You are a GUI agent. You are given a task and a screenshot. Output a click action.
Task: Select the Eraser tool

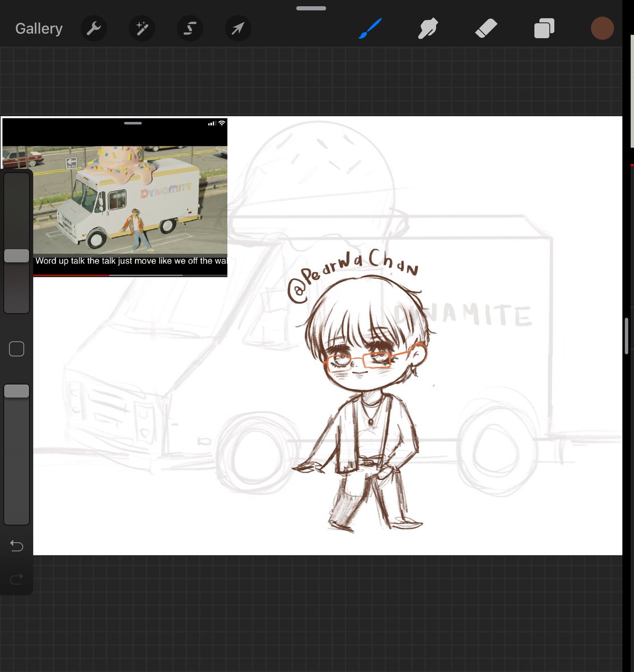[486, 29]
